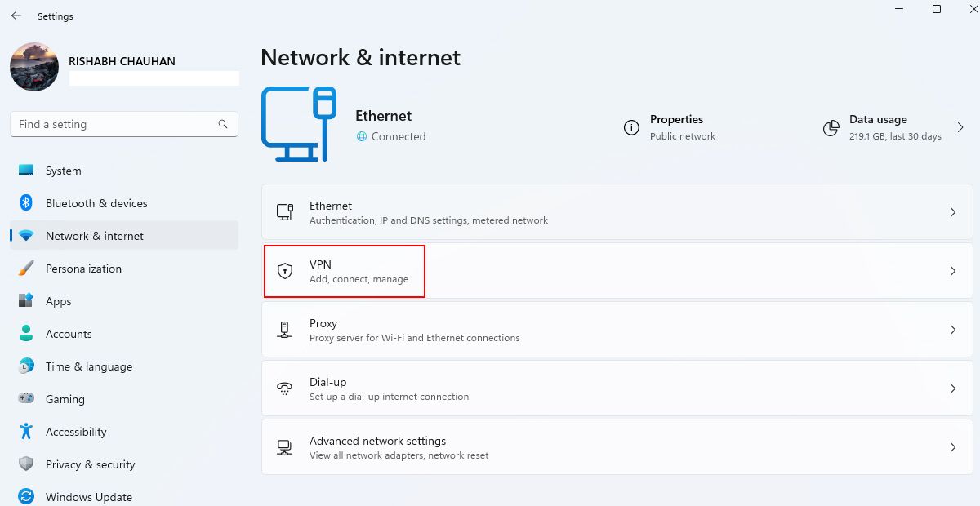
Task: Click the Find a setting field
Action: [x=114, y=124]
